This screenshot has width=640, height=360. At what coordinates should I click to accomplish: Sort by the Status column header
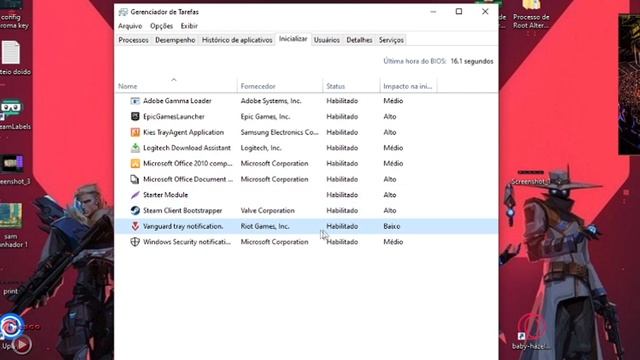point(336,86)
